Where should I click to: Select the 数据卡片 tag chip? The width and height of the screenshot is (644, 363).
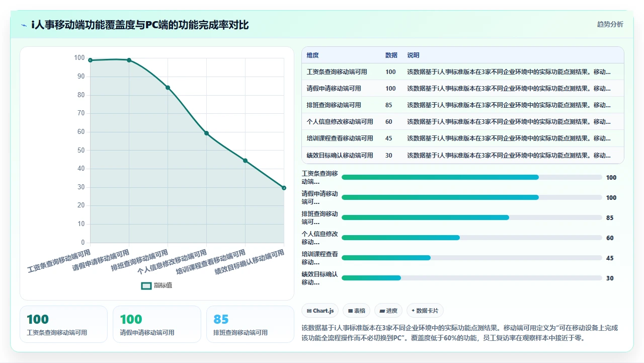coord(425,311)
